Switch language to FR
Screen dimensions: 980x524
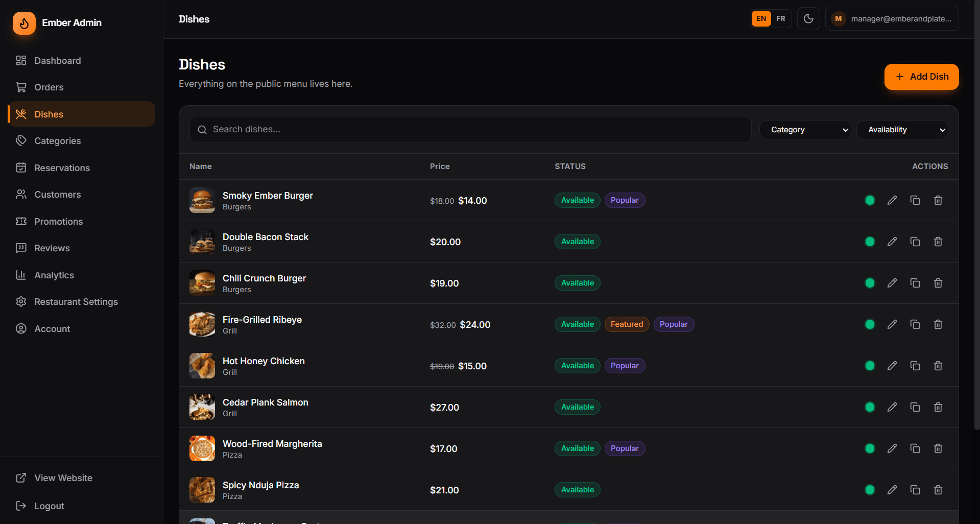click(x=781, y=19)
